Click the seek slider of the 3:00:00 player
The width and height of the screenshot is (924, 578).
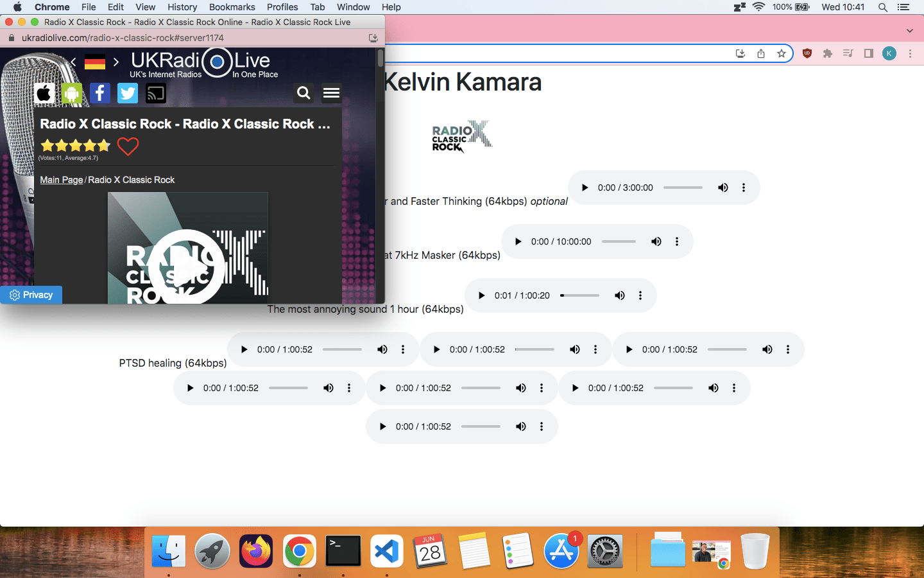683,188
